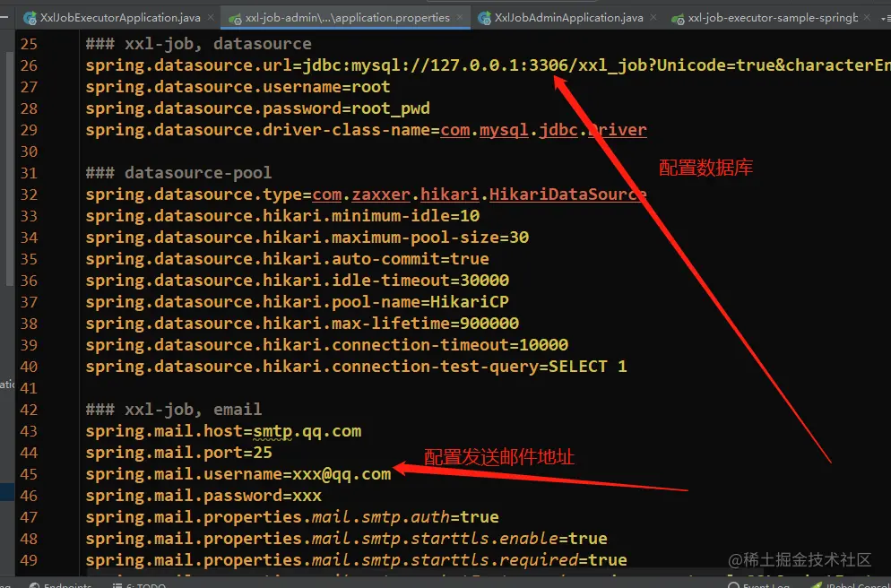The width and height of the screenshot is (891, 588).
Task: Click the hikari.maximum-pool-size=30 line
Action: tap(307, 238)
